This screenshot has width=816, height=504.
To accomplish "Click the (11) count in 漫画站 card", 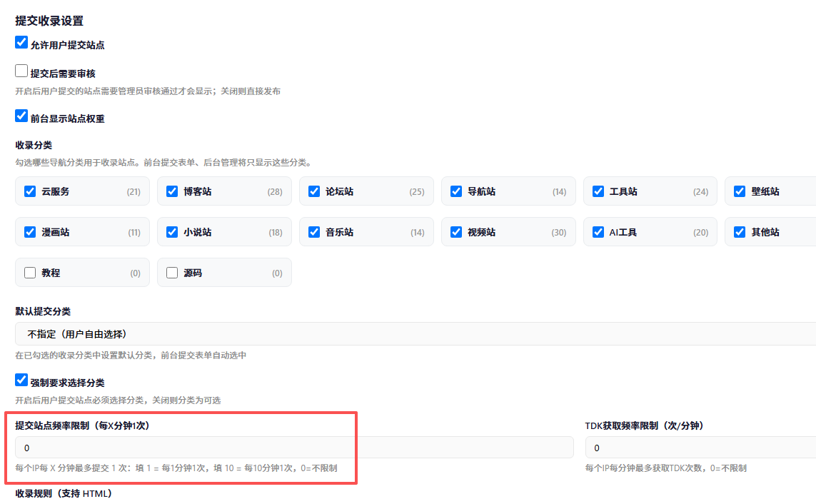I will pyautogui.click(x=134, y=233).
